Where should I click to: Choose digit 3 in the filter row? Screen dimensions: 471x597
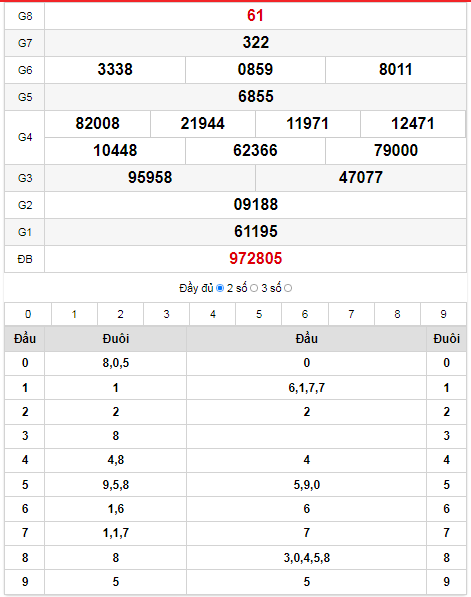[166, 314]
